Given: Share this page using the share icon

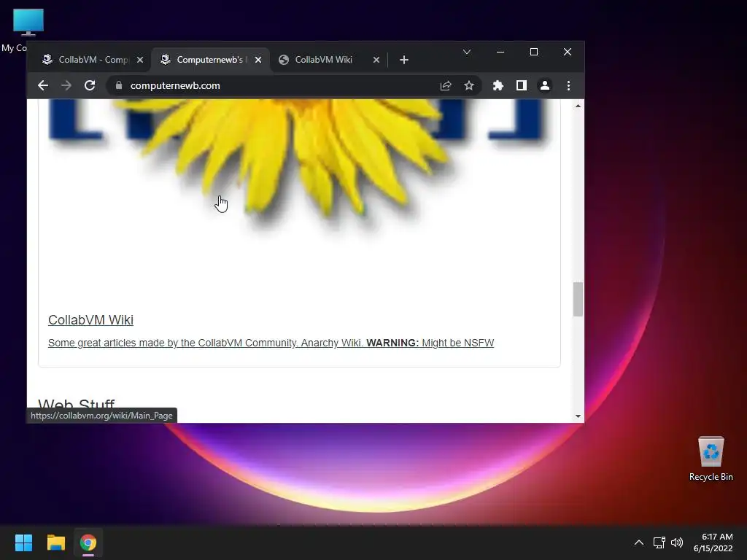Looking at the screenshot, I should tap(446, 86).
